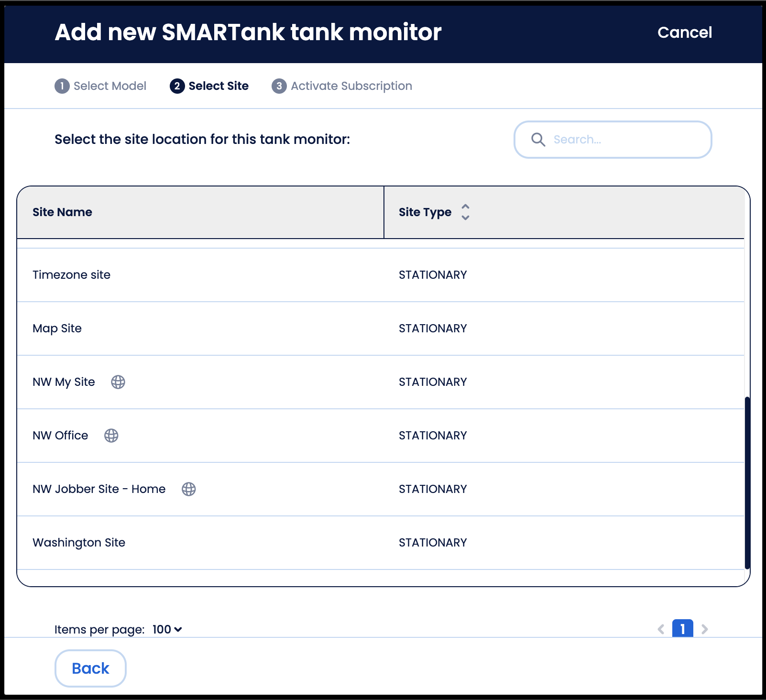The height and width of the screenshot is (700, 766).
Task: Focus the Search input field
Action: tap(613, 140)
